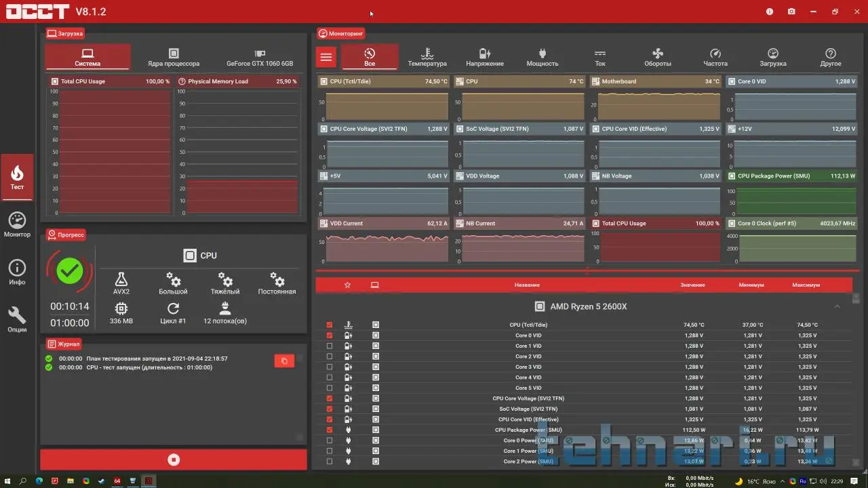The image size is (868, 488).
Task: Open the Motherboard temperature graph
Action: [x=655, y=98]
